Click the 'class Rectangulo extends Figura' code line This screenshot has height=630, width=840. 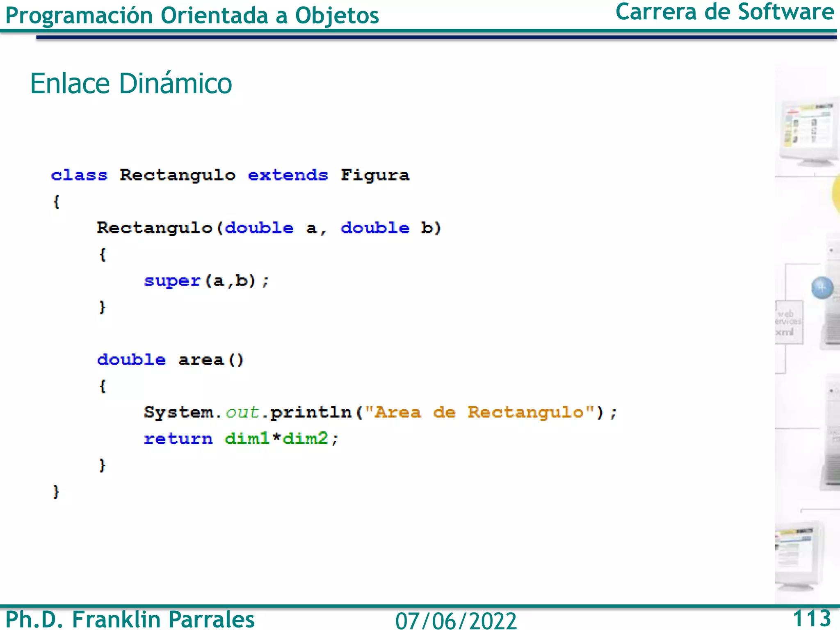230,176
